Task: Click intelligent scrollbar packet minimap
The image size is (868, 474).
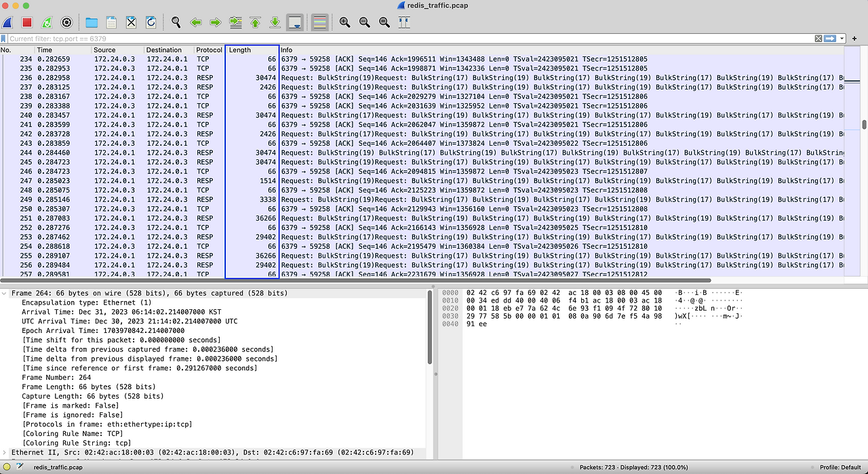Action: pos(852,163)
